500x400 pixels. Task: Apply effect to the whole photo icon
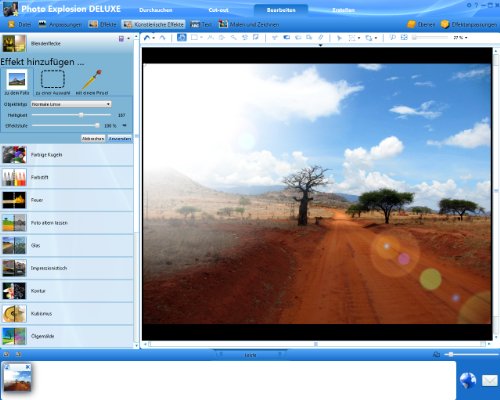(x=17, y=79)
